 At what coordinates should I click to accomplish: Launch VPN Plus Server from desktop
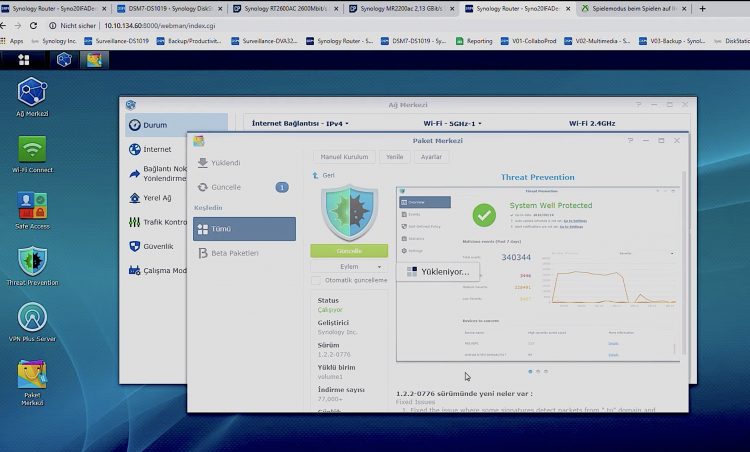32,322
